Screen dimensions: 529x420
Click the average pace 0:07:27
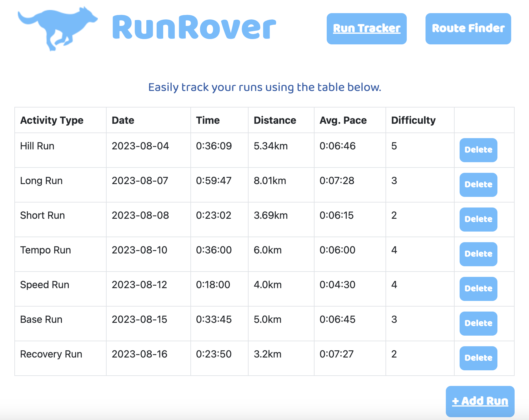click(336, 354)
